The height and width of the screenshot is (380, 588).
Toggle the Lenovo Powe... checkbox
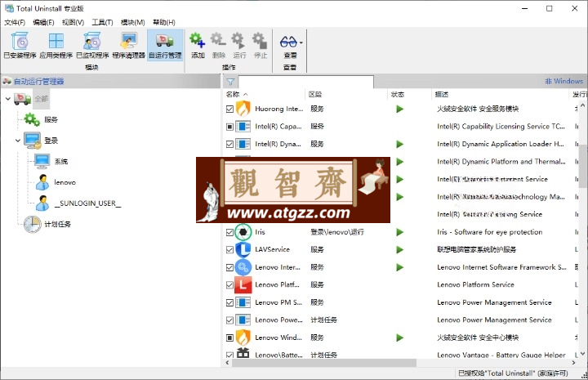229,320
